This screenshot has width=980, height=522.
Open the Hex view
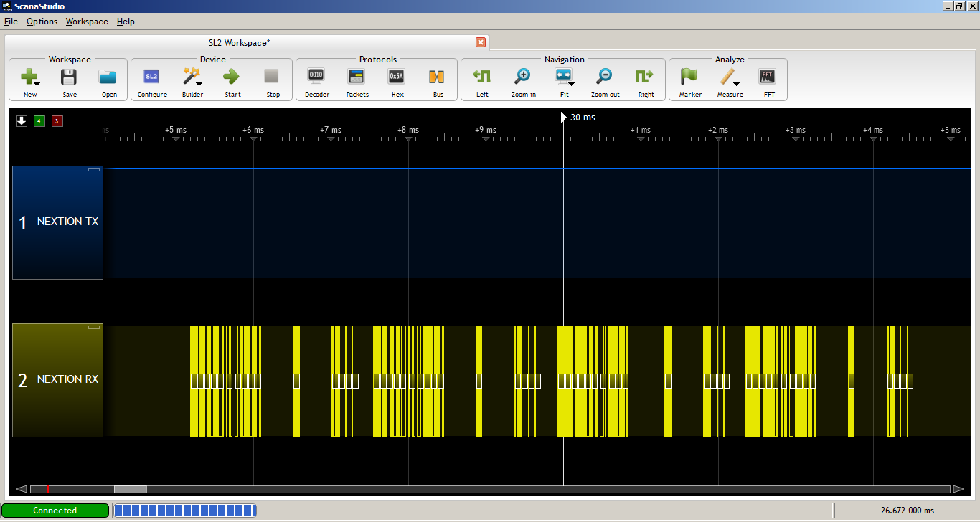tap(397, 79)
